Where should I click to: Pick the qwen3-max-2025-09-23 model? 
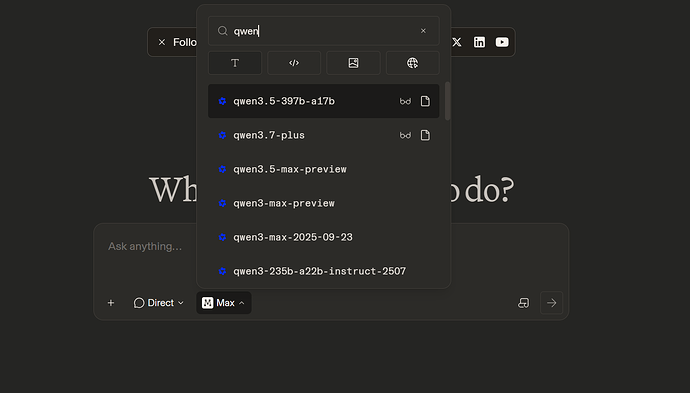323,237
